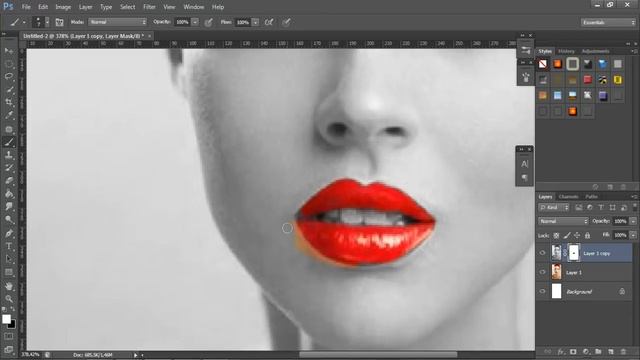Click the horizontal canvas scrollbar
The image size is (640, 360).
coord(378,355)
